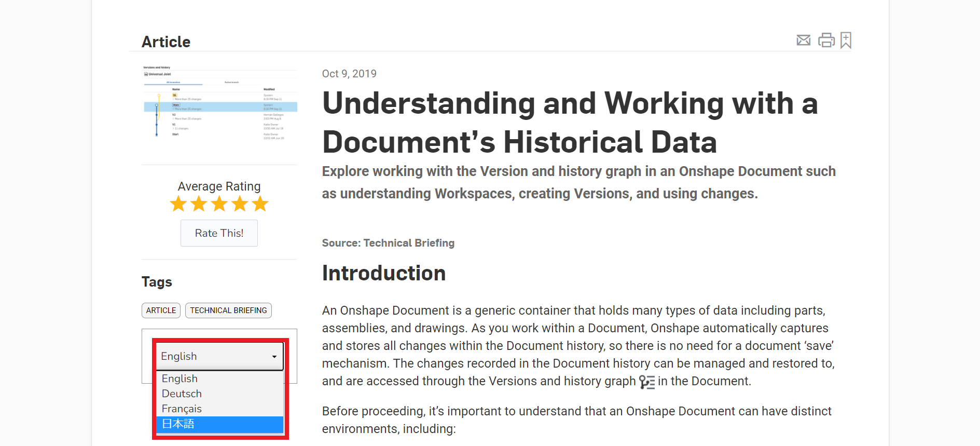Open the English language dropdown
The height and width of the screenshot is (446, 980).
220,356
